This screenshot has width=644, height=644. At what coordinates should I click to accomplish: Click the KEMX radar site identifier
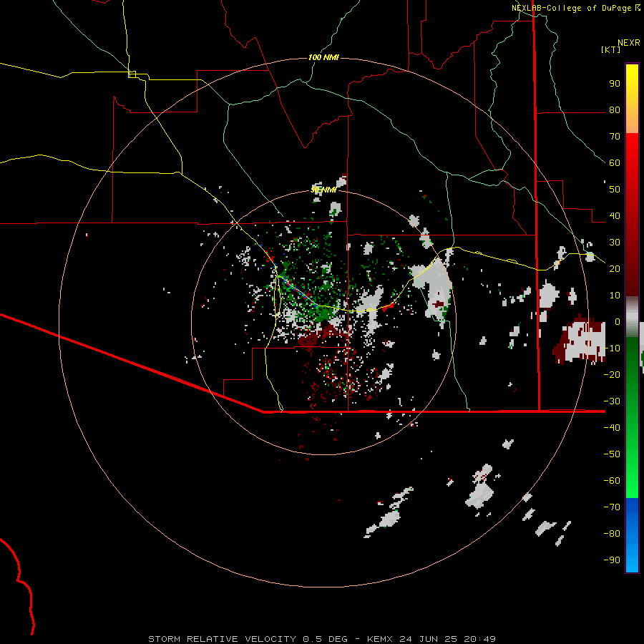pos(380,639)
